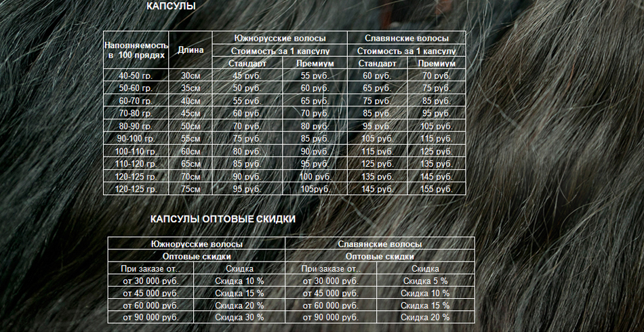The width and height of the screenshot is (644, 332).
Task: Click the 40-50 гр. weight cell
Action: tap(136, 76)
